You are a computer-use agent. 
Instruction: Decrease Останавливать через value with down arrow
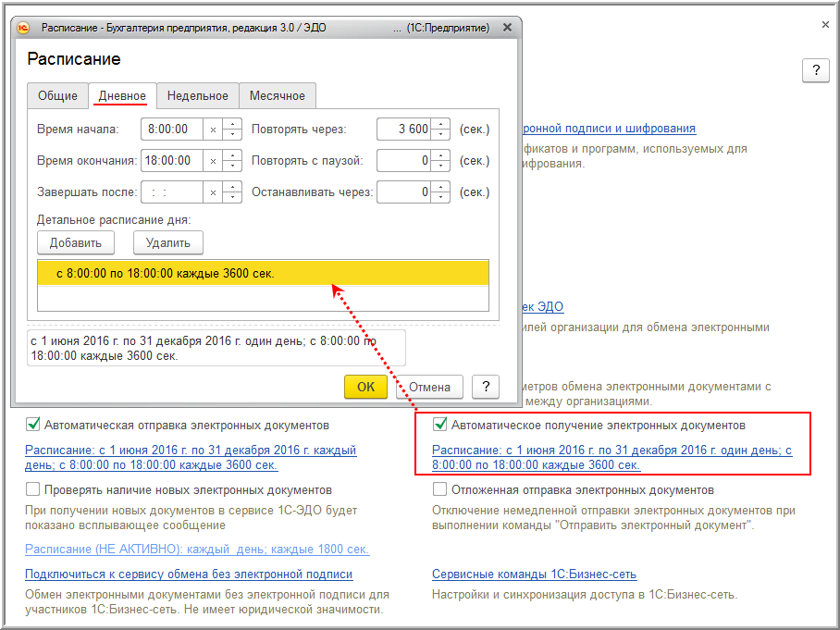[440, 197]
